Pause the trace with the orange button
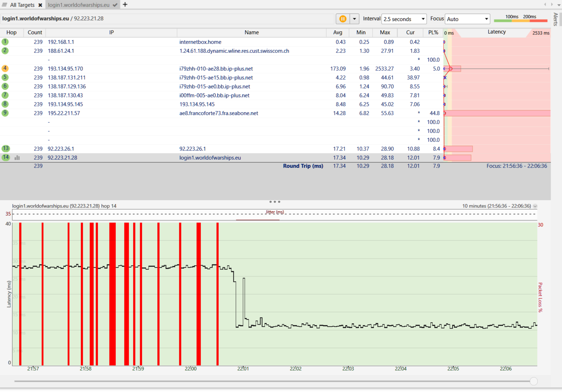Image resolution: width=562 pixels, height=392 pixels. click(342, 19)
